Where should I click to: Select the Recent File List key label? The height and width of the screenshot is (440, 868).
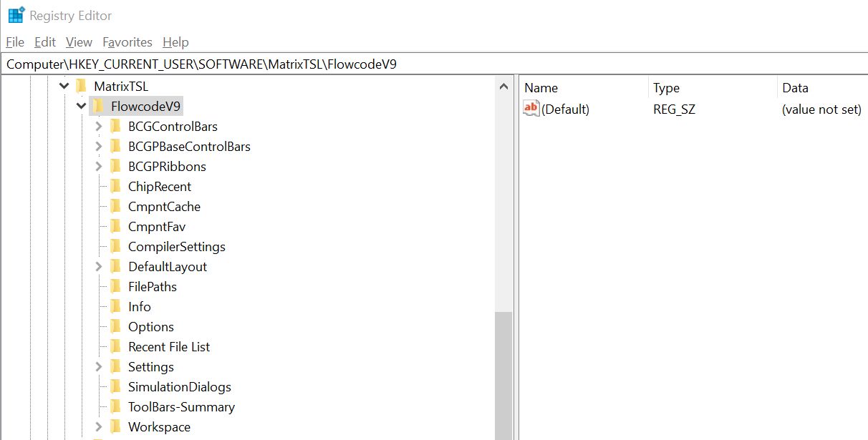(x=169, y=347)
